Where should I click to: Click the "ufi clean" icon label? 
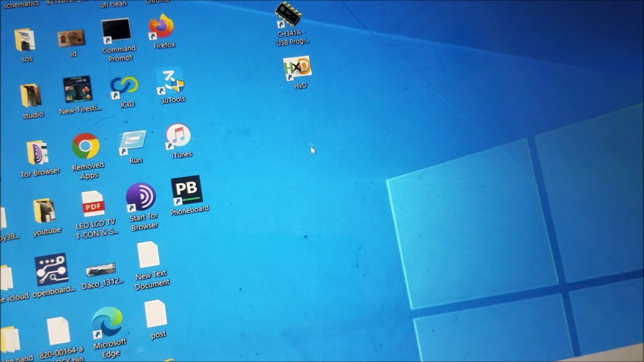(113, 5)
